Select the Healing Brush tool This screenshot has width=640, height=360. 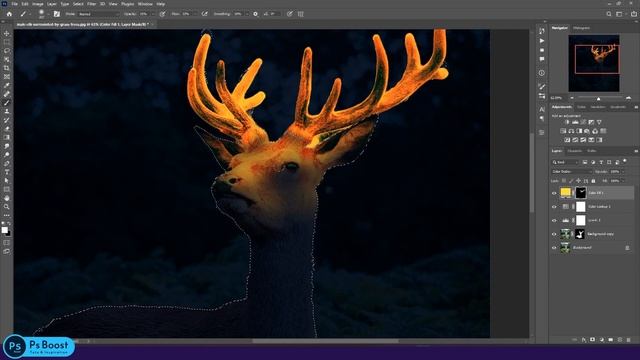[7, 94]
